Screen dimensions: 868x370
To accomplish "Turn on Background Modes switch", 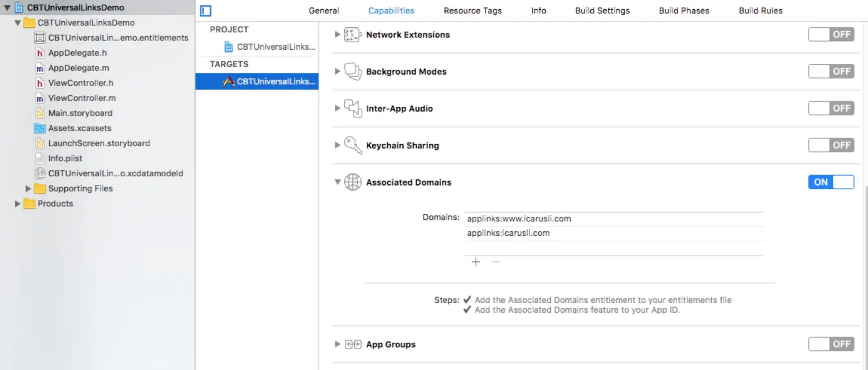I will pos(831,71).
